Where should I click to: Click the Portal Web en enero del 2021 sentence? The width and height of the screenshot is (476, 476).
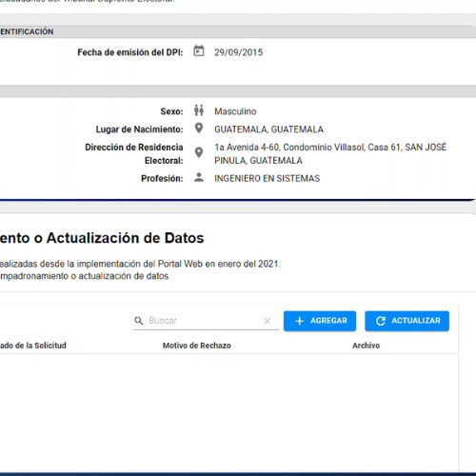[x=140, y=264]
